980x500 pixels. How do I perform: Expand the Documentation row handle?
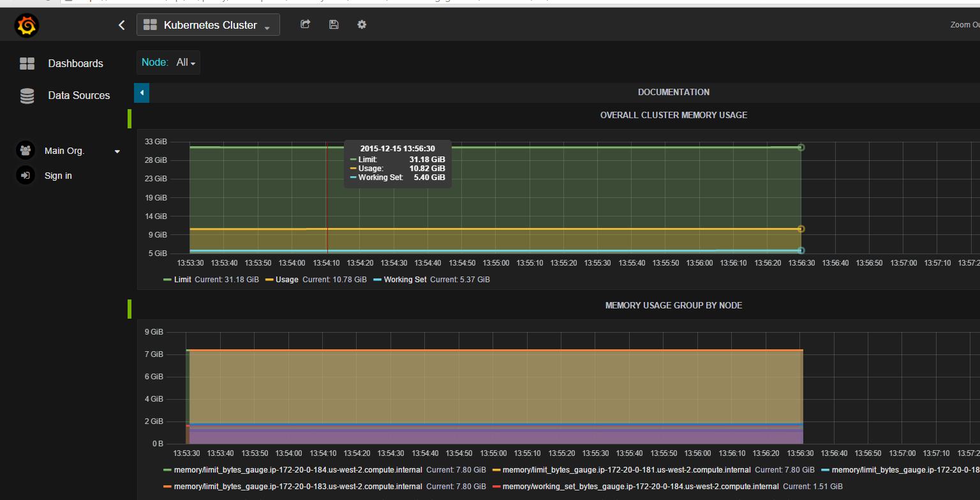(142, 93)
